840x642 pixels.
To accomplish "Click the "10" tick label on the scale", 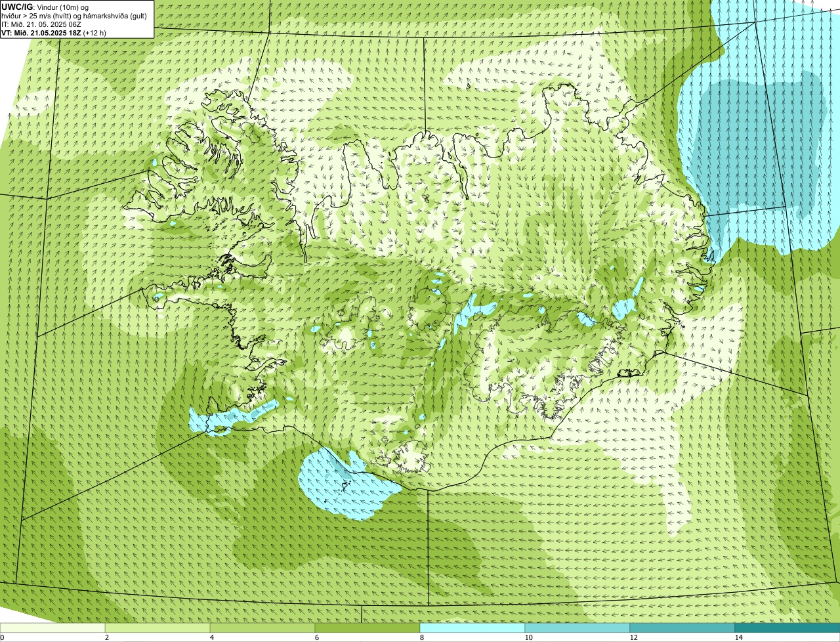I will pyautogui.click(x=529, y=637).
